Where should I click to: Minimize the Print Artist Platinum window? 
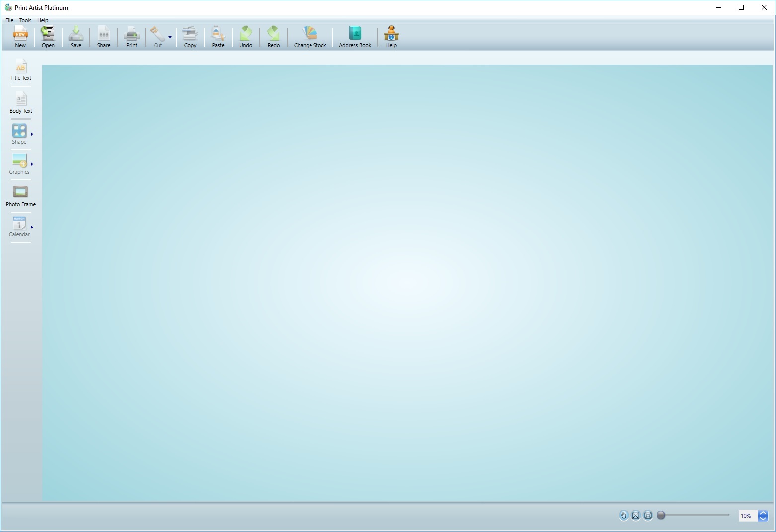tap(719, 7)
